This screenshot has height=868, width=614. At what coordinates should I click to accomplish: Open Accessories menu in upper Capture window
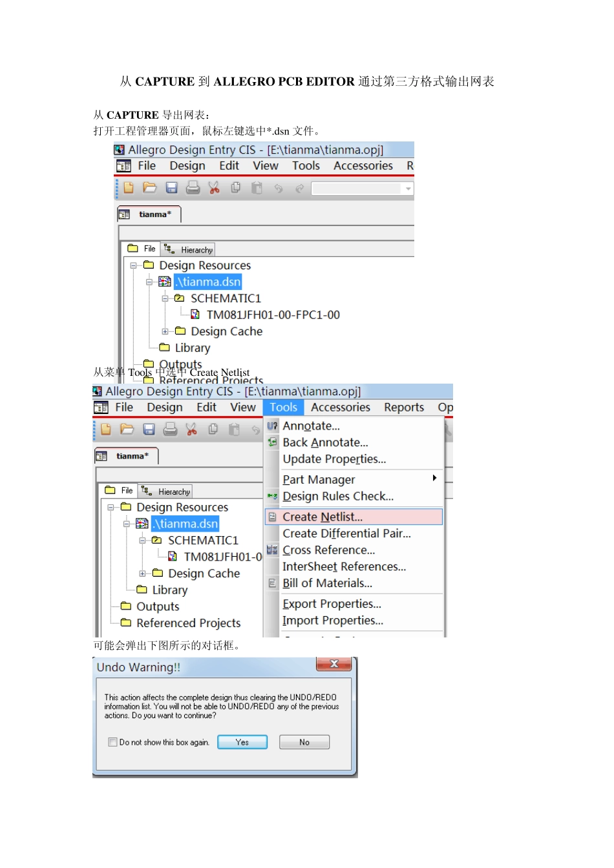(x=363, y=166)
